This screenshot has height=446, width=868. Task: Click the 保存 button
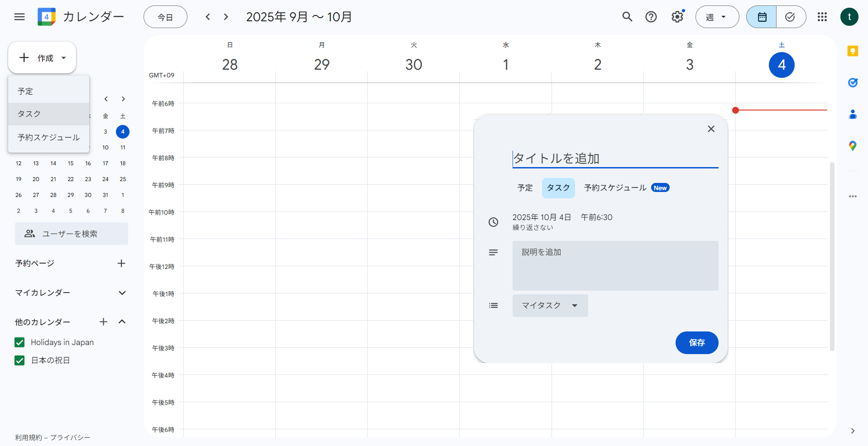696,343
